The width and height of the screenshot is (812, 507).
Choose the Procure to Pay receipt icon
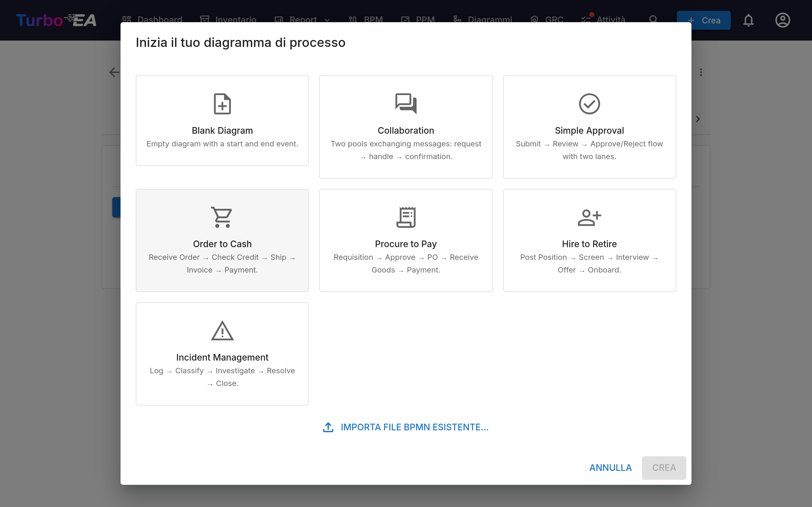coord(406,217)
